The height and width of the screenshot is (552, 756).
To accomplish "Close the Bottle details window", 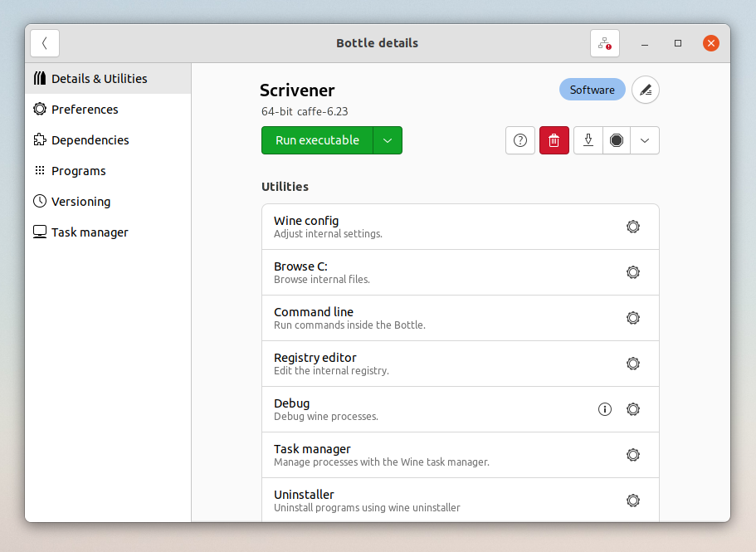I will point(710,43).
